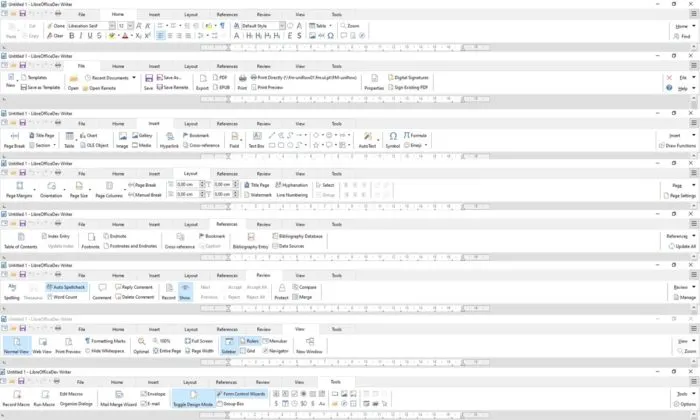Screen dimensions: 700x420
Task: Open the Default Style paragraph style dropdown
Action: pos(282,26)
